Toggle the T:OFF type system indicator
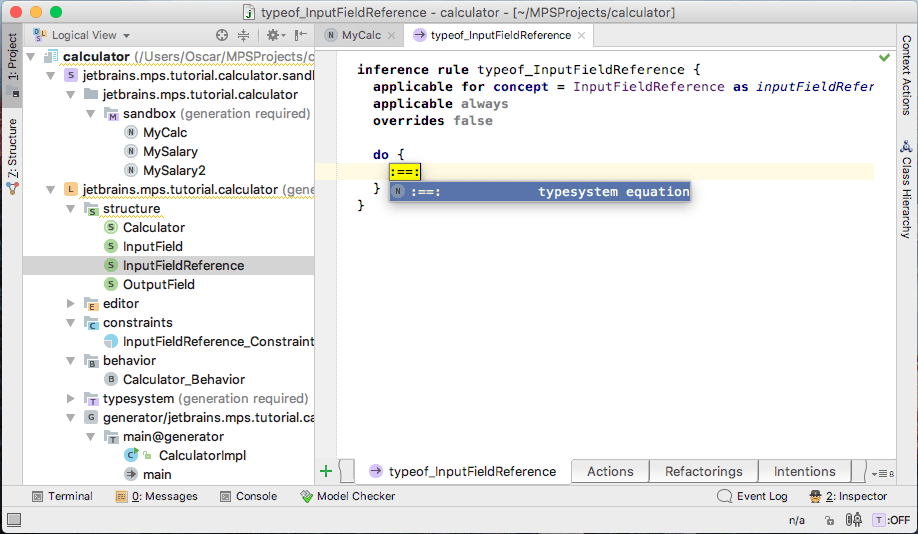 pos(891,519)
